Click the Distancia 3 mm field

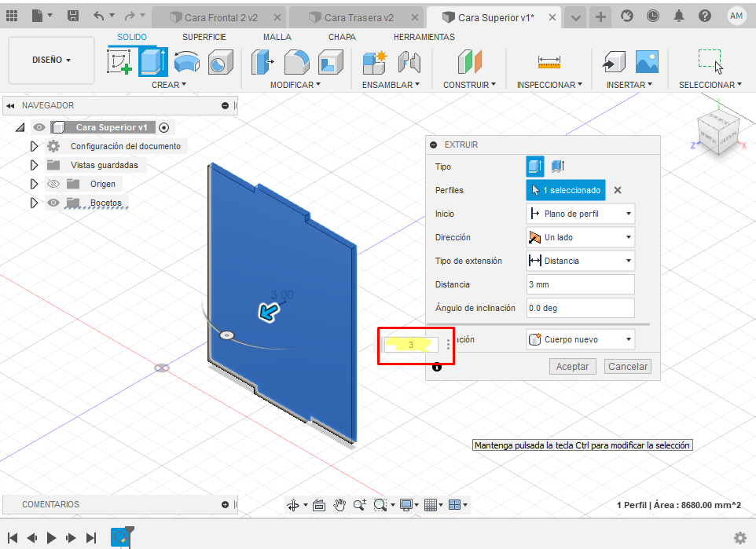(x=580, y=284)
